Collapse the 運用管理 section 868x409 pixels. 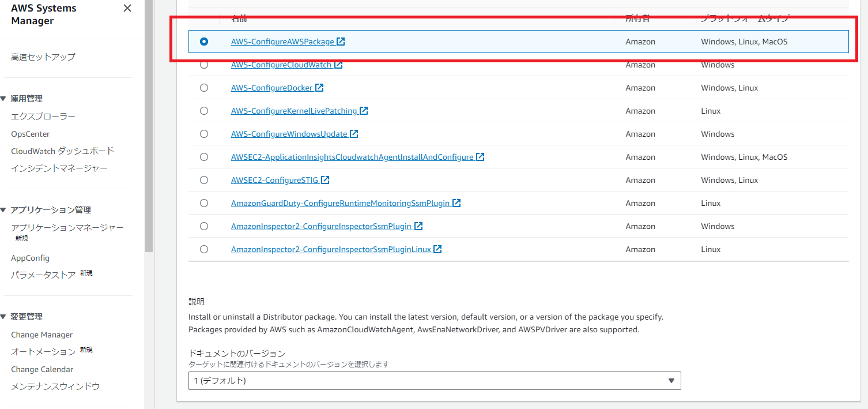[3, 99]
